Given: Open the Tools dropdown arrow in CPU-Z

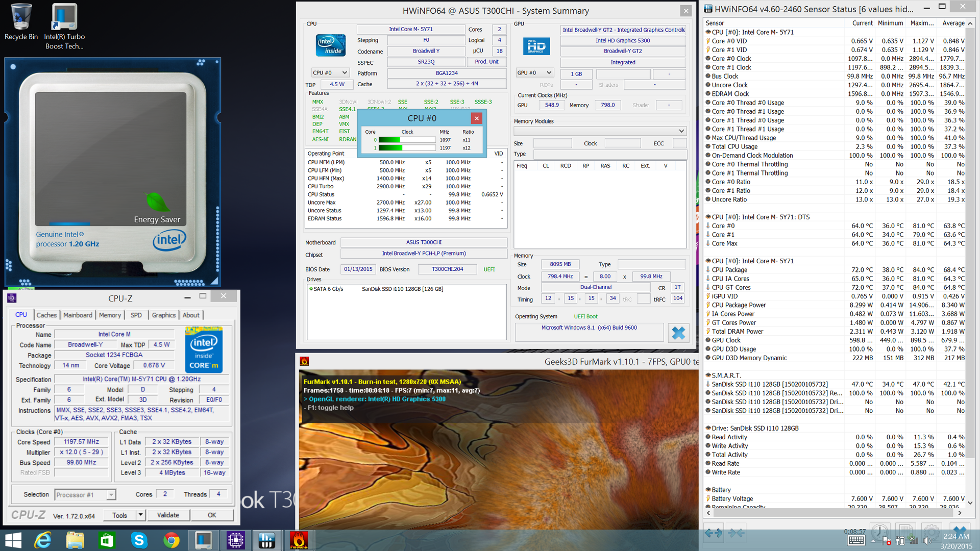Looking at the screenshot, I should coord(140,515).
